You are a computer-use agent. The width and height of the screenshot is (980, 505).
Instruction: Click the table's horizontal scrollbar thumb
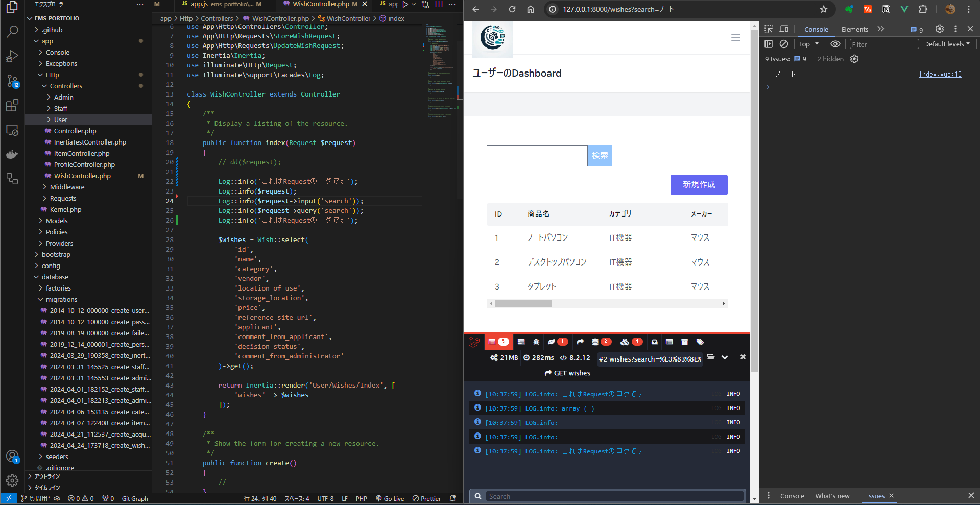click(523, 304)
